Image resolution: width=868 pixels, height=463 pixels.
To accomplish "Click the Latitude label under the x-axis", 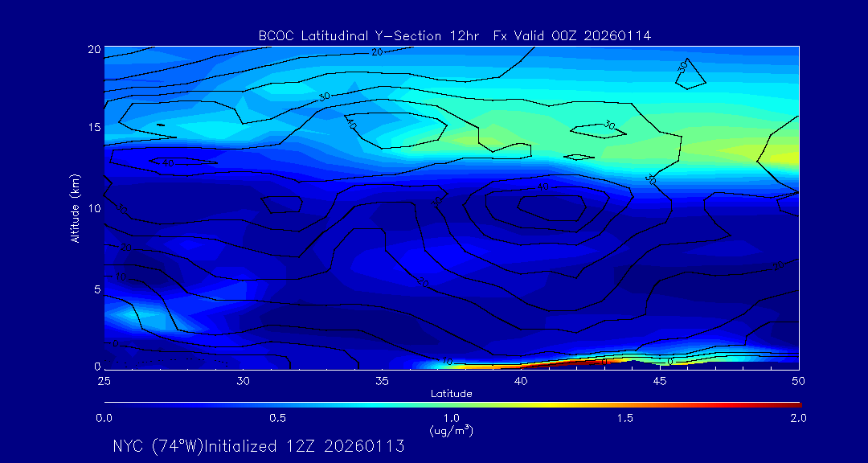I will coord(451,393).
